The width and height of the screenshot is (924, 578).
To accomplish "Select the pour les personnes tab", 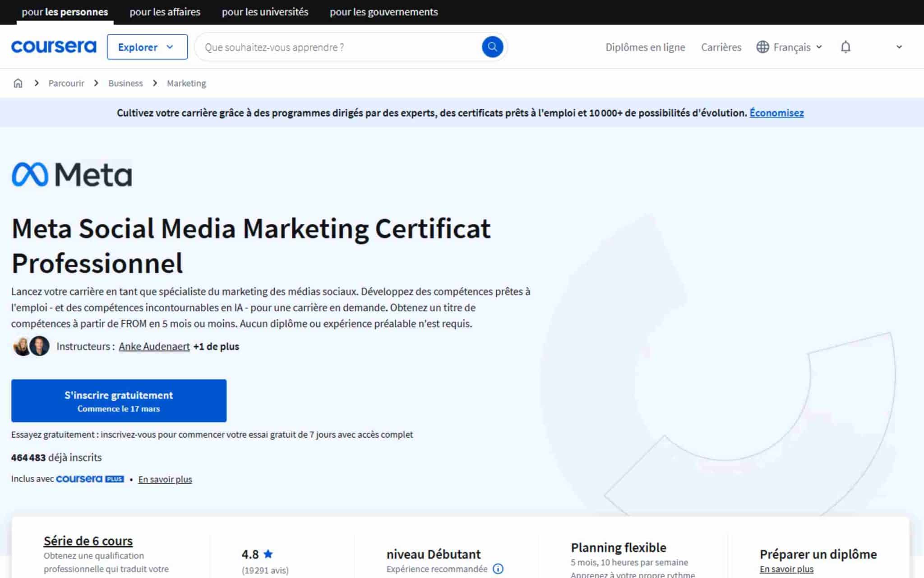I will [x=65, y=12].
